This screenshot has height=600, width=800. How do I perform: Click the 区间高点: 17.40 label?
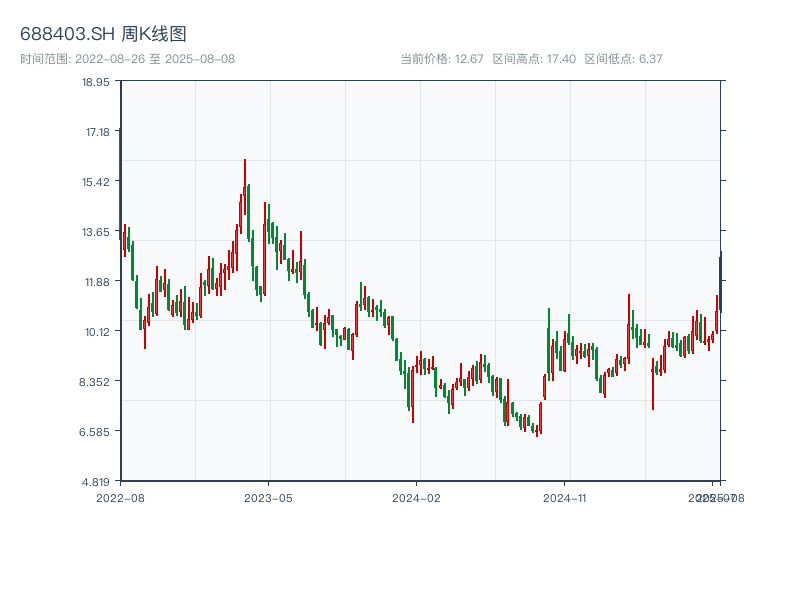click(x=534, y=59)
